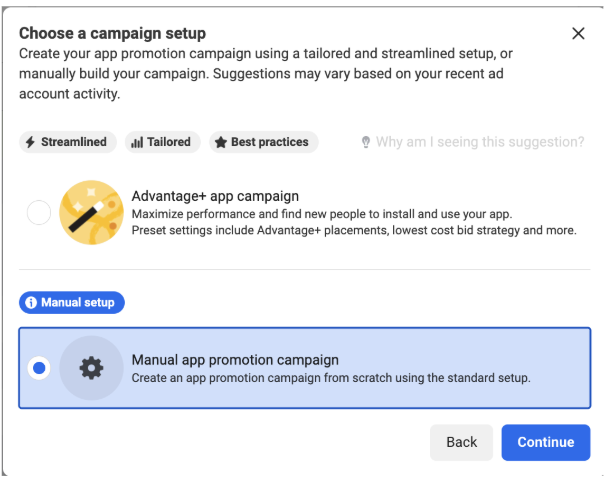Screen dimensions: 613x496
Task: Click the info icon in Manual setup badge
Action: [31, 303]
